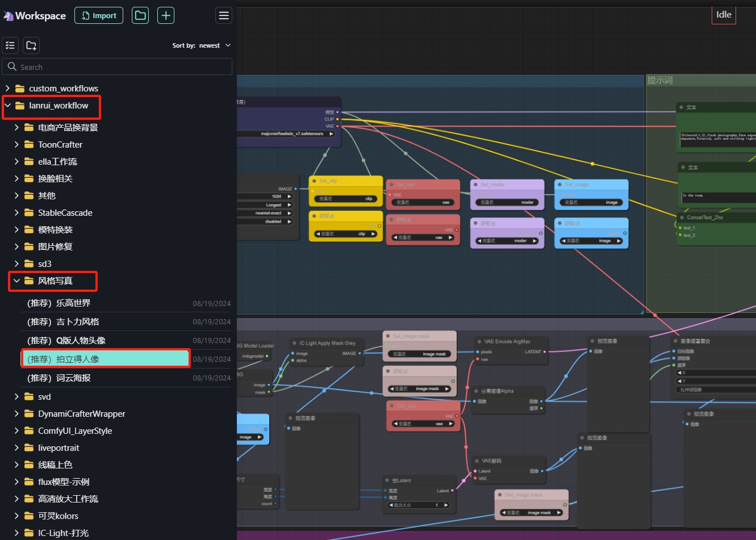Screen dimensions: 756x540
Task: Open the Sort by newest dropdown
Action: (x=202, y=45)
